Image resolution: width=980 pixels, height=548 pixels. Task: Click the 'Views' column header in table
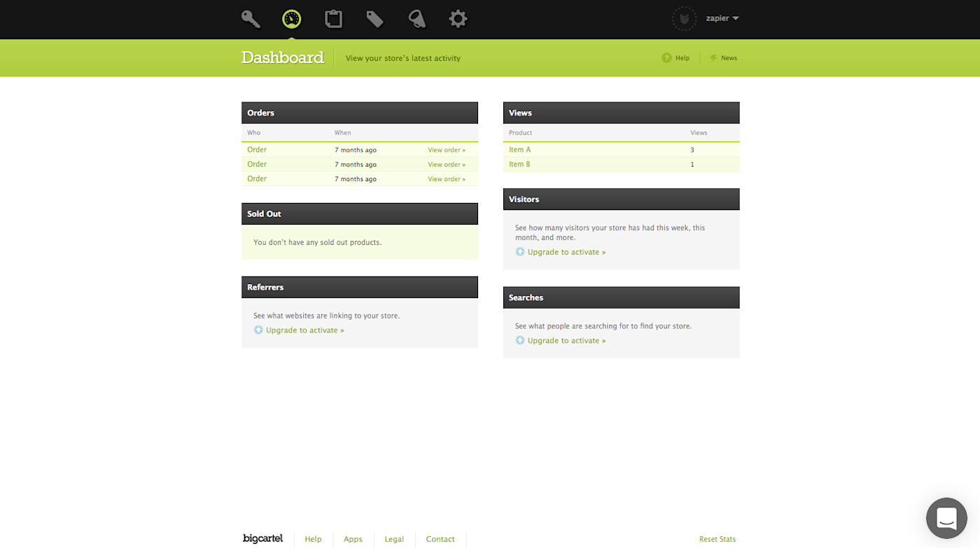pos(699,133)
